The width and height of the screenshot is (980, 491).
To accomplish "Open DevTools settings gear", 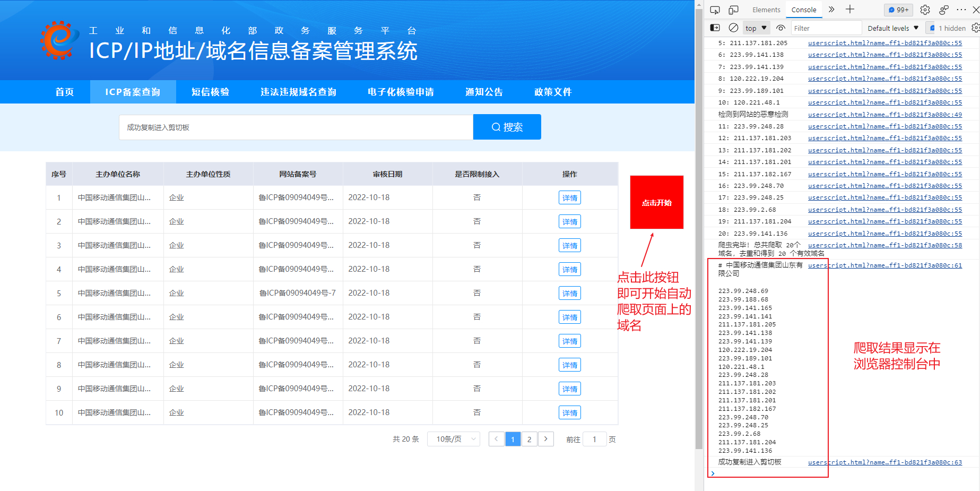I will pyautogui.click(x=925, y=10).
